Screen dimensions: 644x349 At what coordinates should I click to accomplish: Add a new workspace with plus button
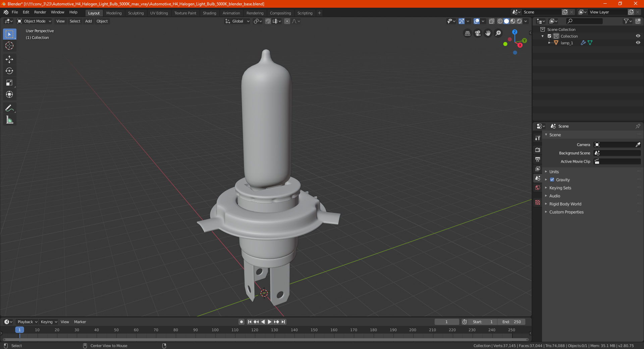(319, 13)
